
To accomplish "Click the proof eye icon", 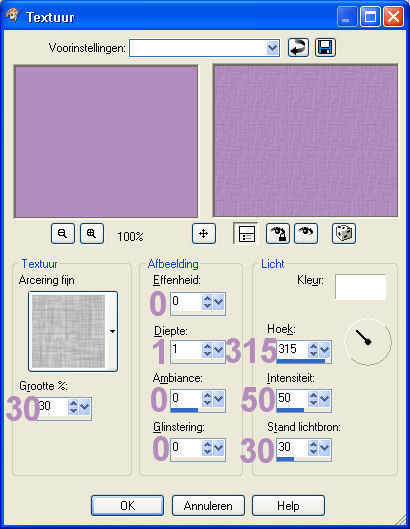I will [x=306, y=233].
